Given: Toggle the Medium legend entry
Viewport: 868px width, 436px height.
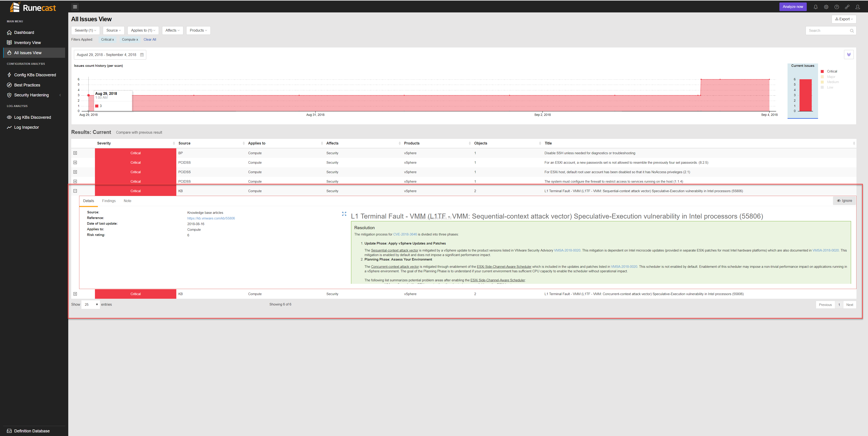Looking at the screenshot, I should 830,82.
